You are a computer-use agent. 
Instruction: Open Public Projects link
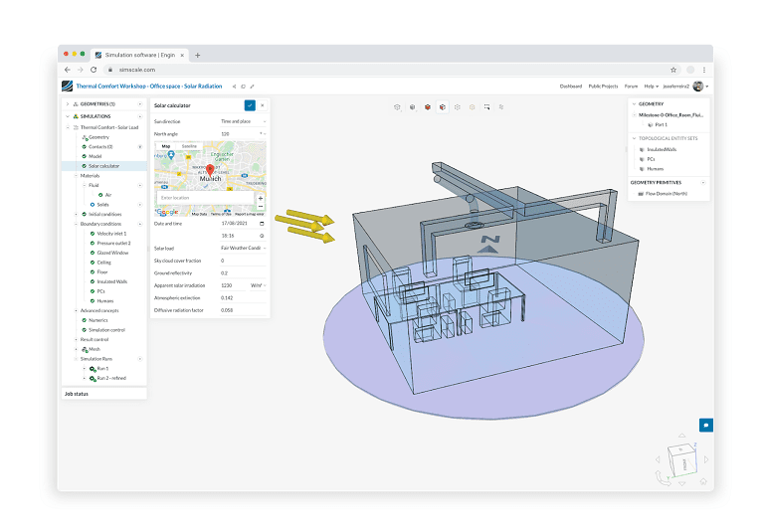click(x=603, y=87)
